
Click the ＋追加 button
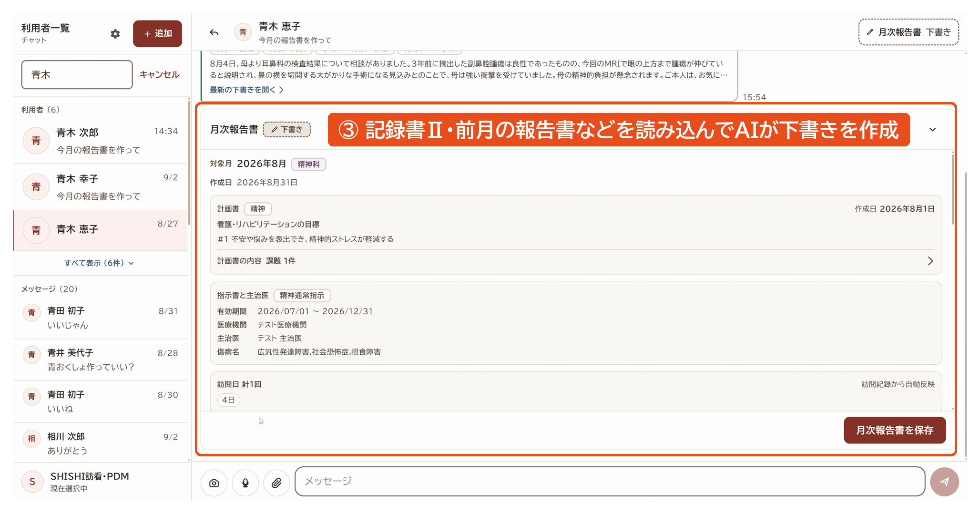[157, 33]
